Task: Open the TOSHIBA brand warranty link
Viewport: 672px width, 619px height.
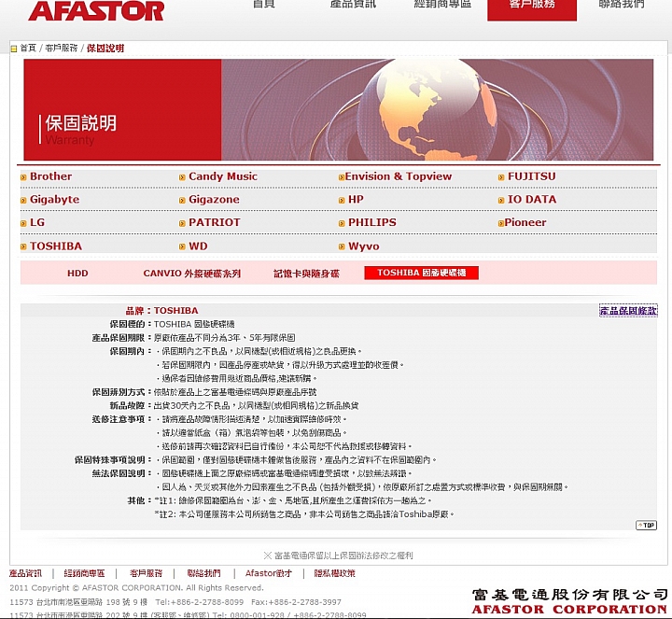Action: (x=56, y=246)
